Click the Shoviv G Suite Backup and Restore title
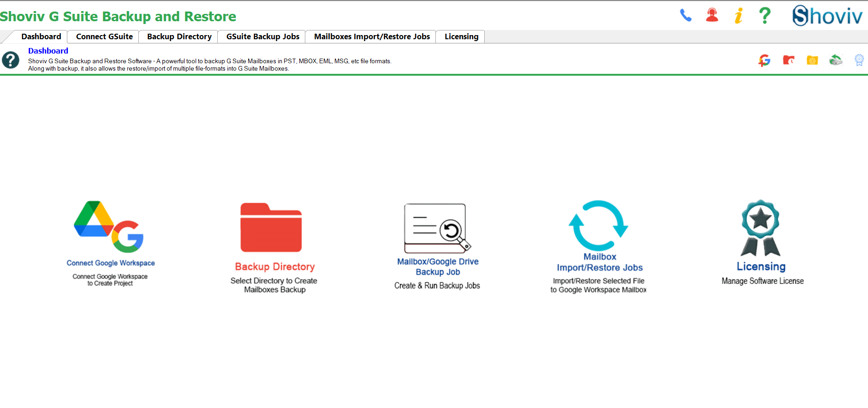The image size is (868, 408). pos(118,17)
